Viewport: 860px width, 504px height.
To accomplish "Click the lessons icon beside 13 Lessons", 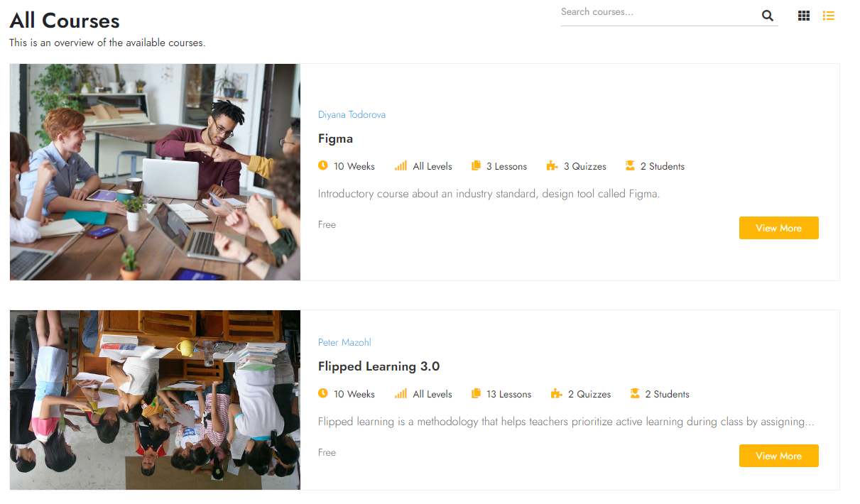I will tap(476, 393).
